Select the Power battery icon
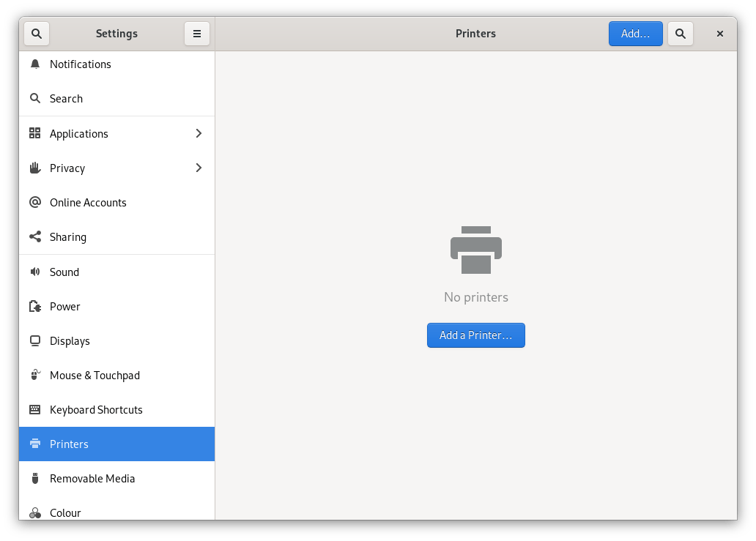Image resolution: width=756 pixels, height=541 pixels. click(x=35, y=306)
